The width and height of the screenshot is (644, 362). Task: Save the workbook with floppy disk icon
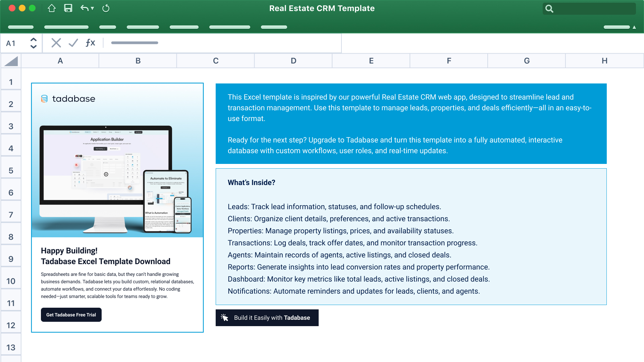[x=68, y=8]
